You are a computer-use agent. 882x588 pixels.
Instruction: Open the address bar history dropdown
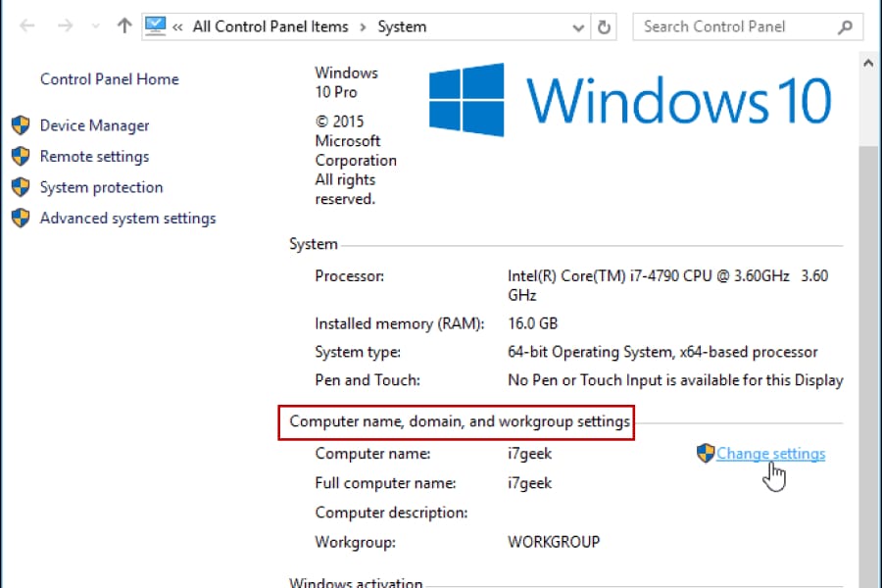pos(577,27)
